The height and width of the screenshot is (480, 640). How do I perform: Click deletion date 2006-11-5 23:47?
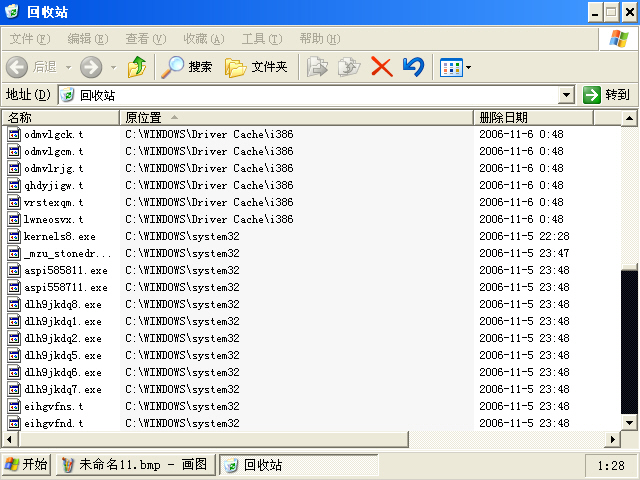(524, 253)
